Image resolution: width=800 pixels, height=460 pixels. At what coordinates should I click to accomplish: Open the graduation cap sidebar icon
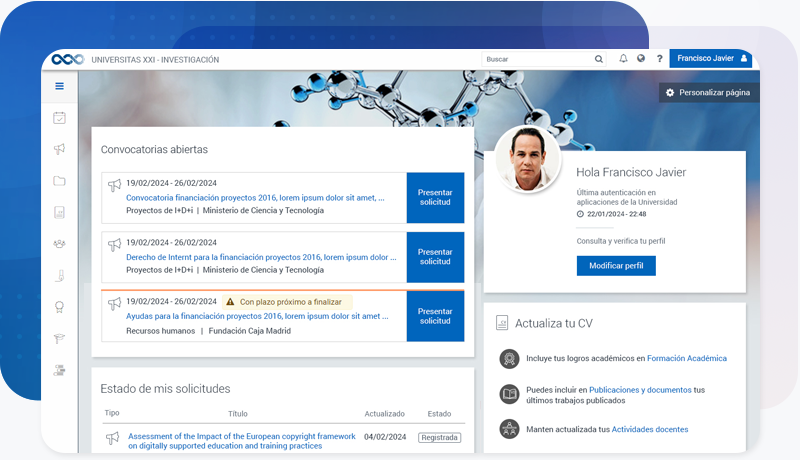pyautogui.click(x=59, y=338)
